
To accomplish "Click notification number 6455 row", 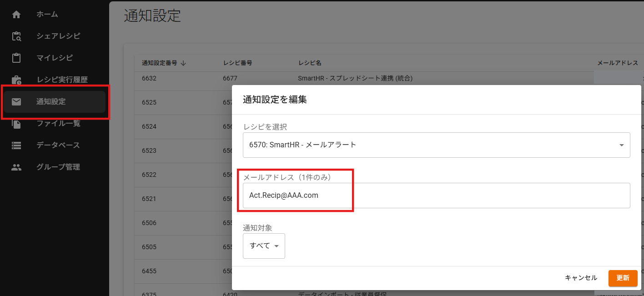I will [x=149, y=271].
